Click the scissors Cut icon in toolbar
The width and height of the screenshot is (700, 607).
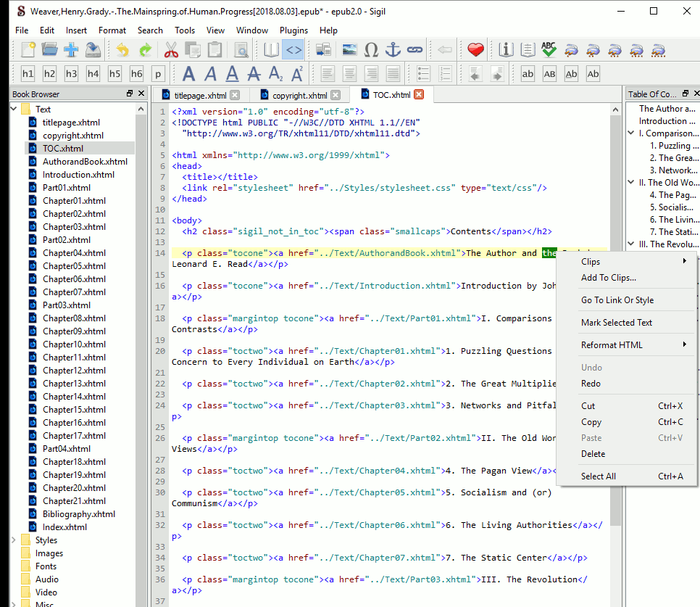click(x=171, y=50)
